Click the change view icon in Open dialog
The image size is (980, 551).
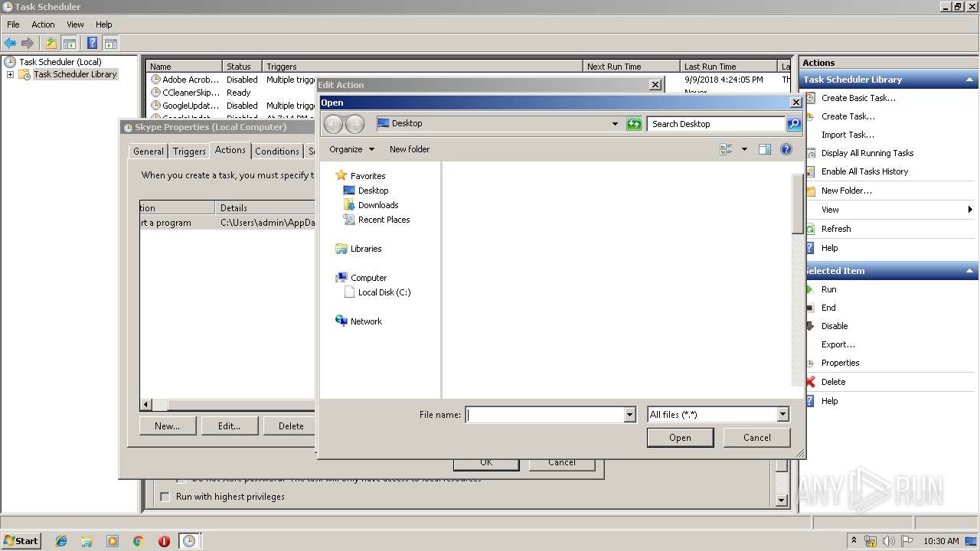point(726,149)
